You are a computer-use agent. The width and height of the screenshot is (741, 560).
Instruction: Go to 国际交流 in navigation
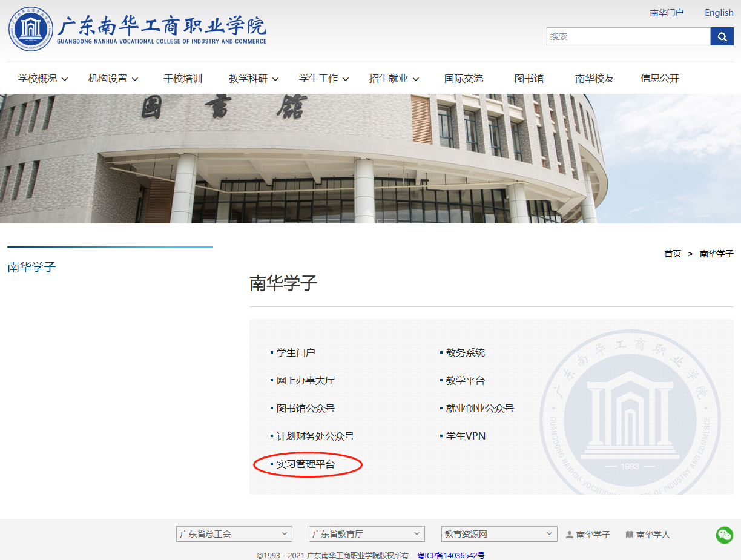point(463,79)
